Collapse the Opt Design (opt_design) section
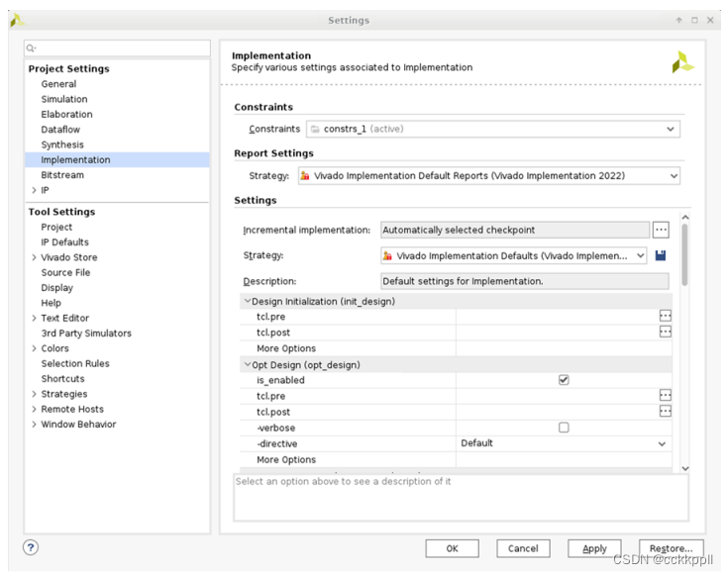Image resolution: width=728 pixels, height=576 pixels. click(x=248, y=364)
